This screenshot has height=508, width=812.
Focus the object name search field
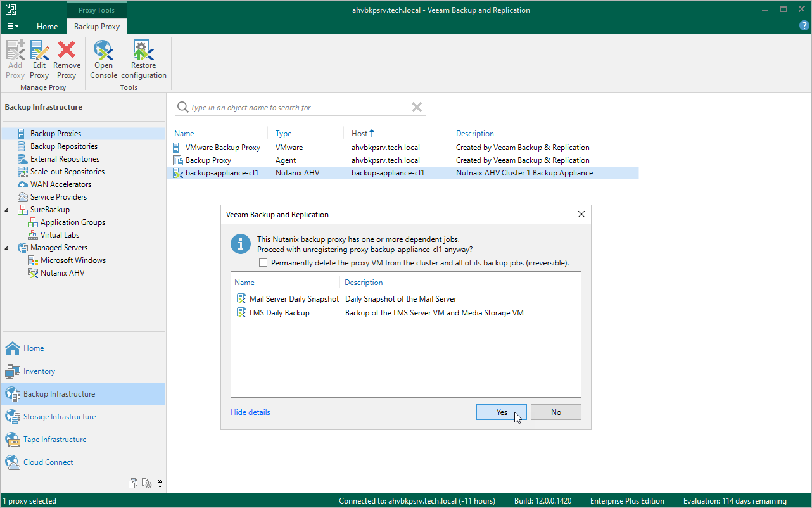[300, 108]
